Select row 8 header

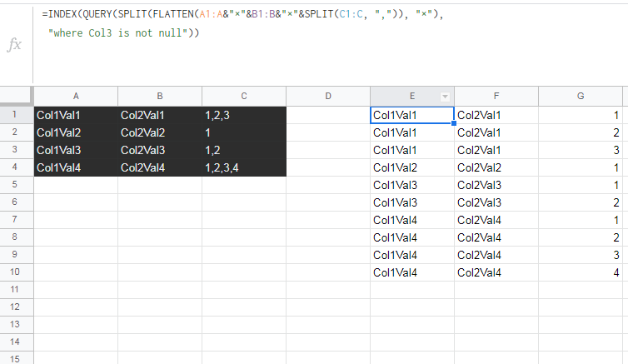pyautogui.click(x=15, y=237)
